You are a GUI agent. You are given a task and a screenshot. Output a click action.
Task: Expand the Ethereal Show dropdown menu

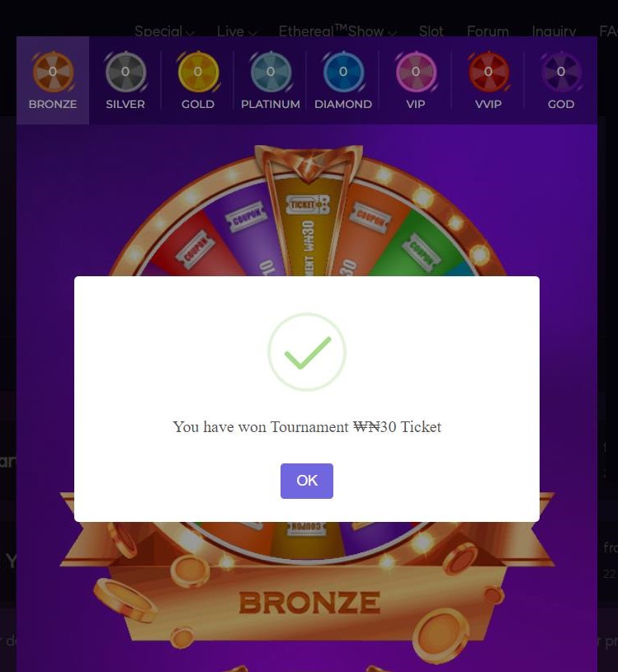pyautogui.click(x=337, y=31)
